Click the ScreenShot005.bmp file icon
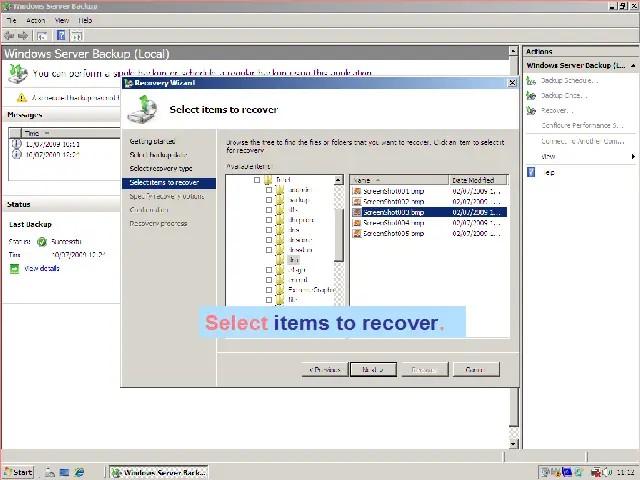Screen dimensions: 640x480 pyautogui.click(x=357, y=233)
